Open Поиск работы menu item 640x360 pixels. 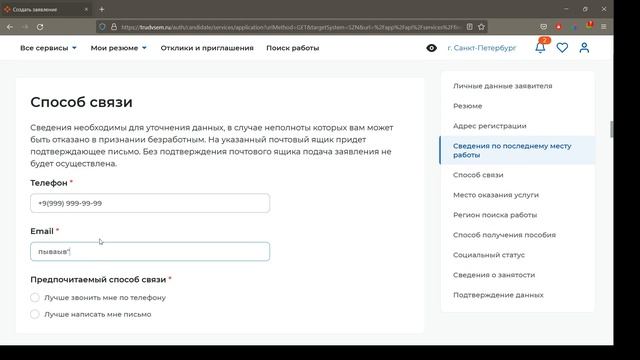(293, 48)
